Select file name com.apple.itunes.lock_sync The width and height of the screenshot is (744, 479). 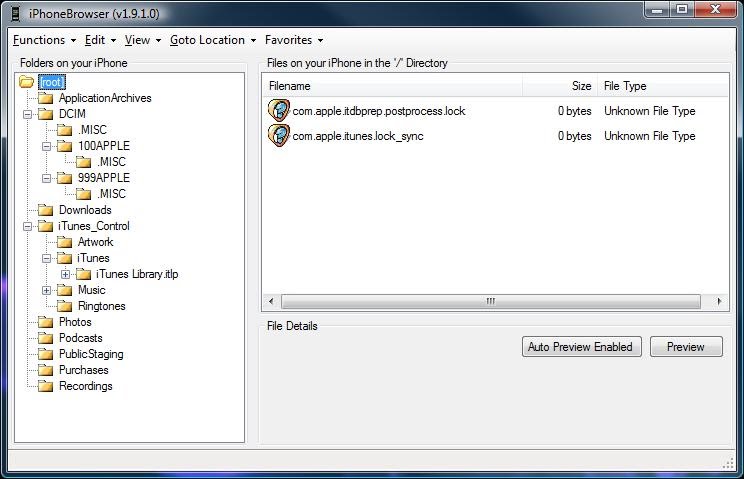358,136
